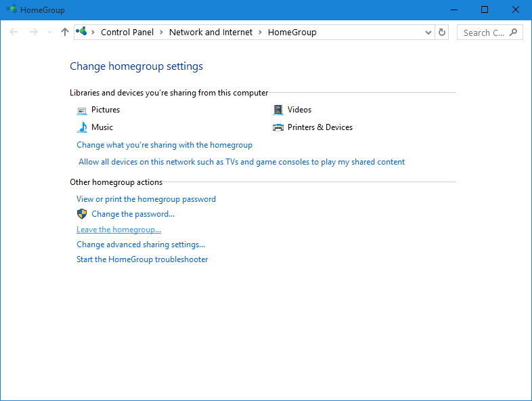Image resolution: width=532 pixels, height=401 pixels.
Task: Click the Pictures label
Action: [x=106, y=110]
